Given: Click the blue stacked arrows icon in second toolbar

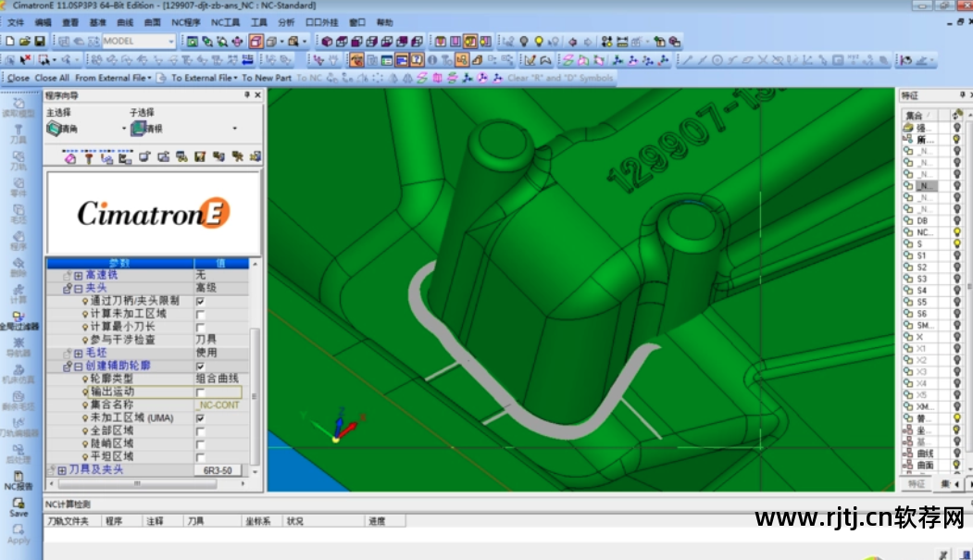Looking at the screenshot, I should 247,59.
